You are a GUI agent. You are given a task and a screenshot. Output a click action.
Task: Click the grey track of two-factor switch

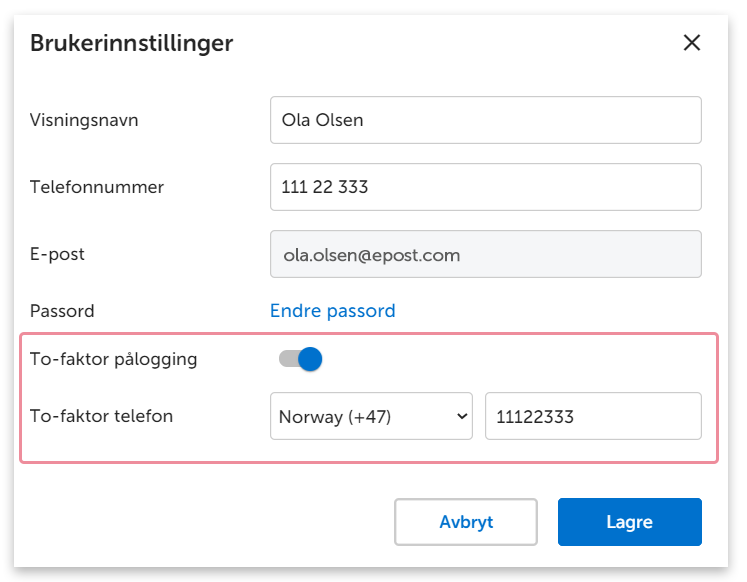[x=288, y=359]
